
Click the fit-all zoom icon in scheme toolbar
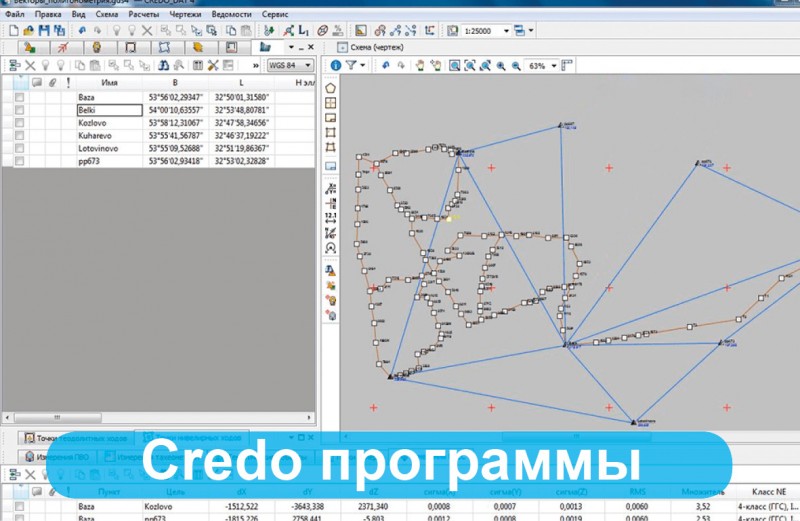pyautogui.click(x=469, y=65)
